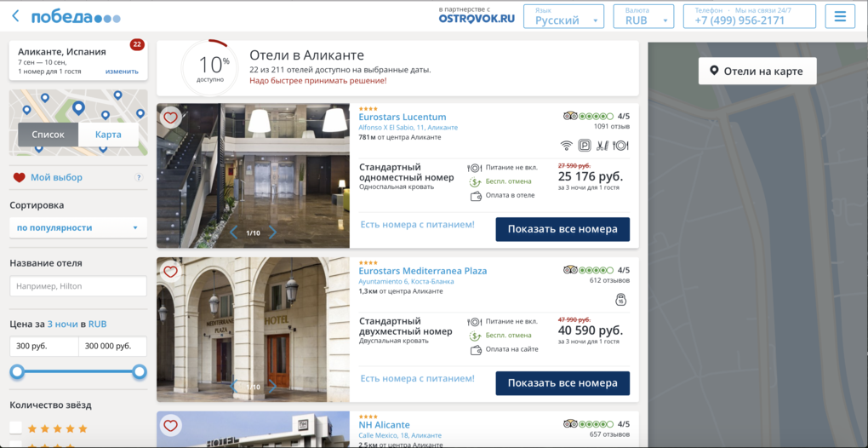Open the hamburger menu
Screen dimensions: 868x448
point(840,16)
